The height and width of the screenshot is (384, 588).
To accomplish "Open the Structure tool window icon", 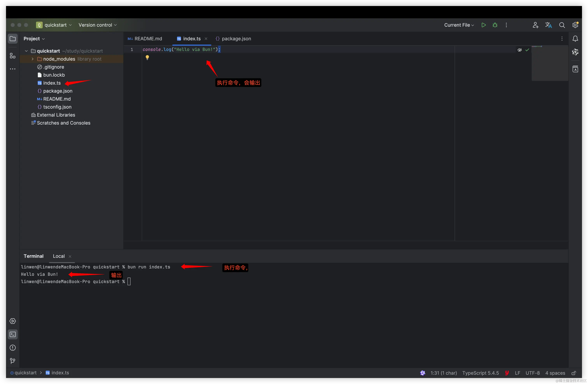I will 13,56.
